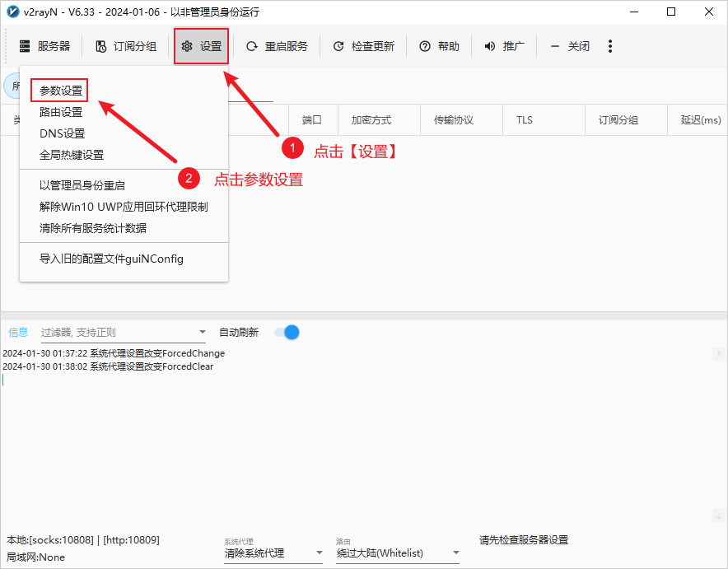Viewport: 728px width, 569px height.
Task: Click the 重启服务 restart service icon
Action: tap(251, 46)
